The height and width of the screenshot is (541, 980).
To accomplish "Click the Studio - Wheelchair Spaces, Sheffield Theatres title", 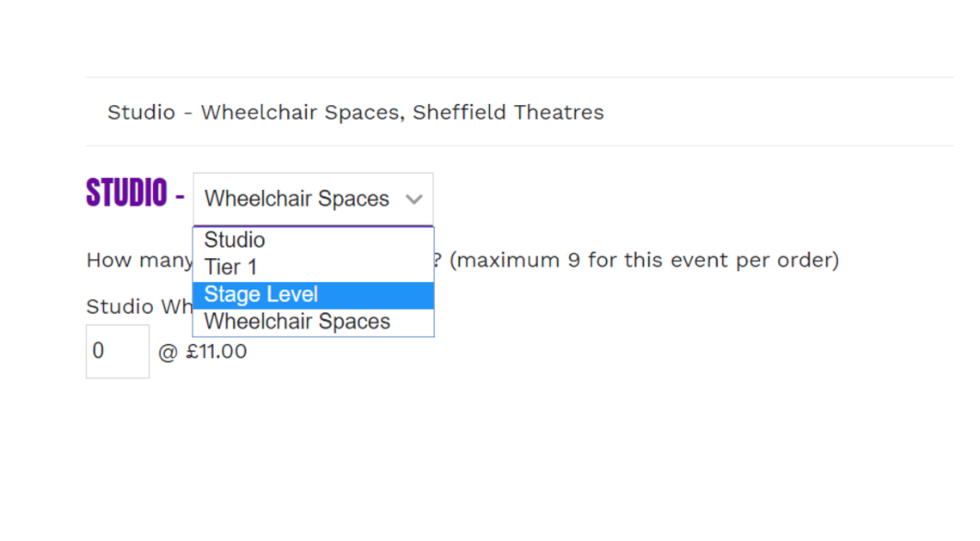I will (x=356, y=113).
